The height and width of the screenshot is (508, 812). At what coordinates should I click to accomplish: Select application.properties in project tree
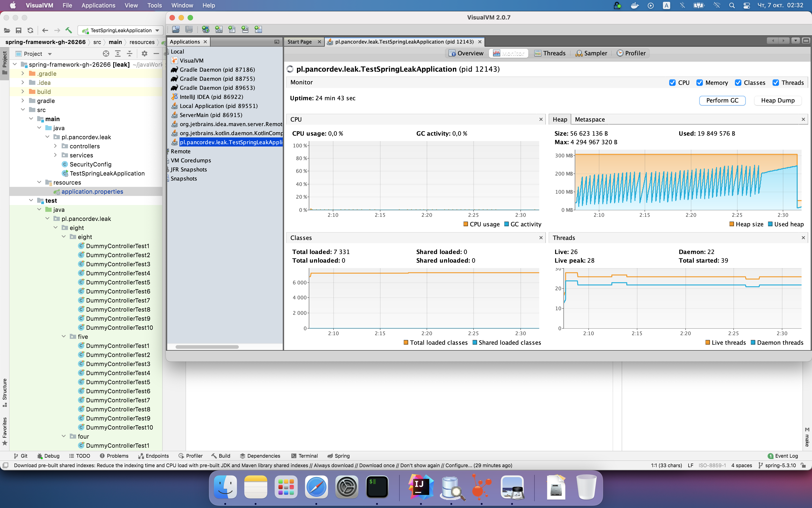[92, 191]
